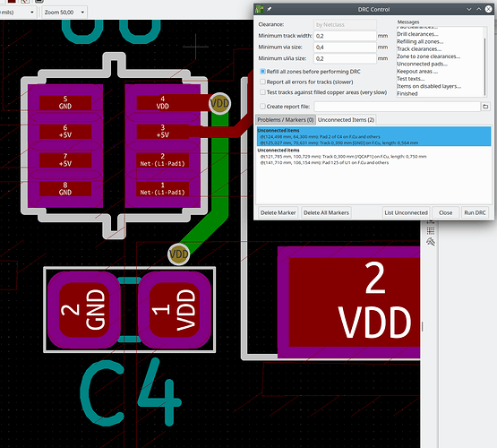Image resolution: width=497 pixels, height=448 pixels.
Task: Click pad 8 GND on the PCB
Action: (65, 189)
